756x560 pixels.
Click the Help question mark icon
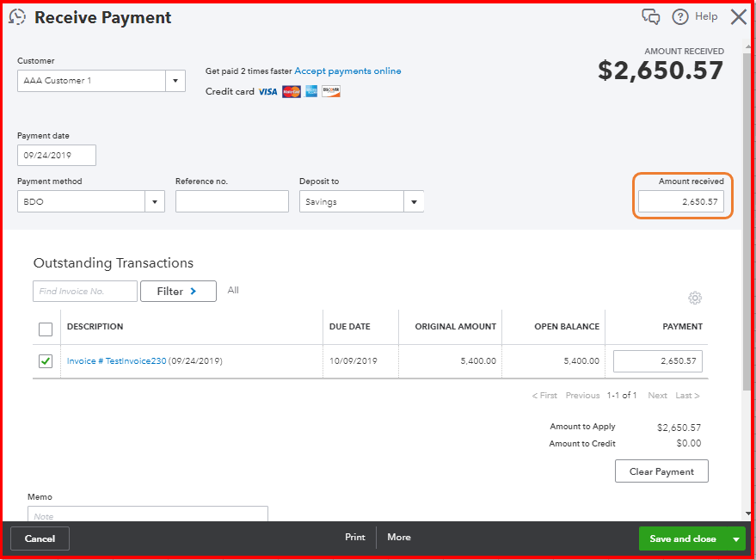[680, 16]
